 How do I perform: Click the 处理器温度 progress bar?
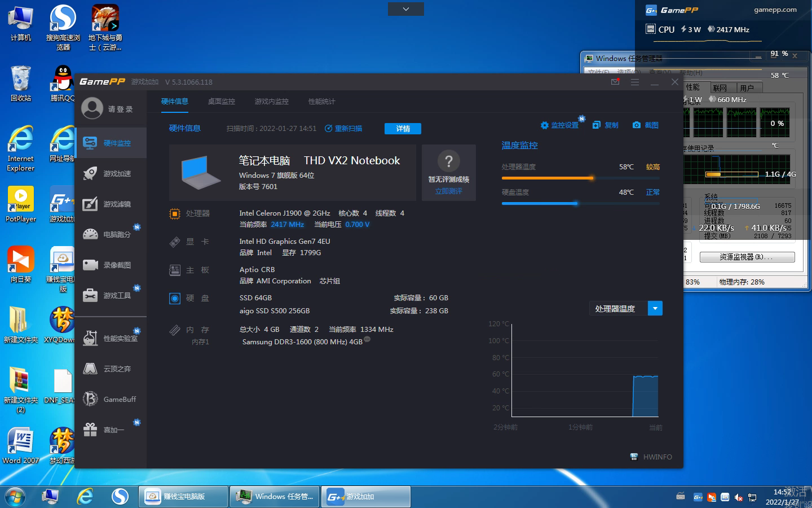[x=581, y=178]
